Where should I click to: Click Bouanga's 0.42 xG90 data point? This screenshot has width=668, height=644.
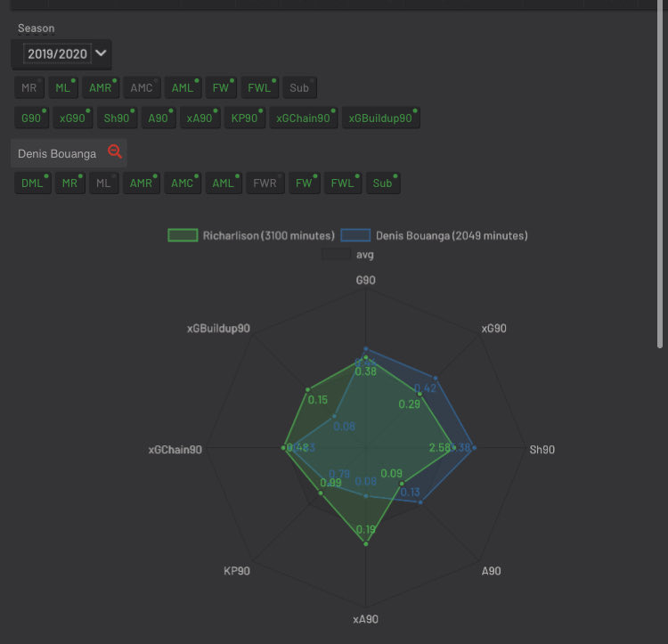point(436,378)
